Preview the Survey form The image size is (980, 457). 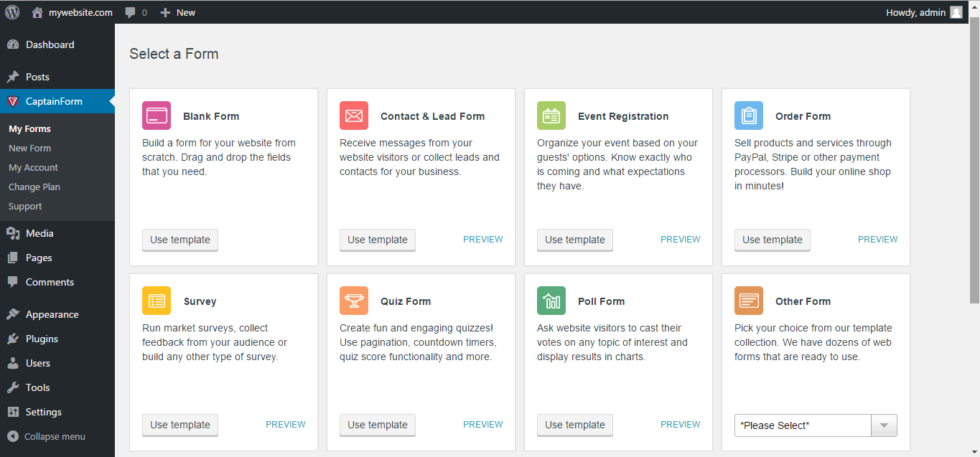click(286, 425)
